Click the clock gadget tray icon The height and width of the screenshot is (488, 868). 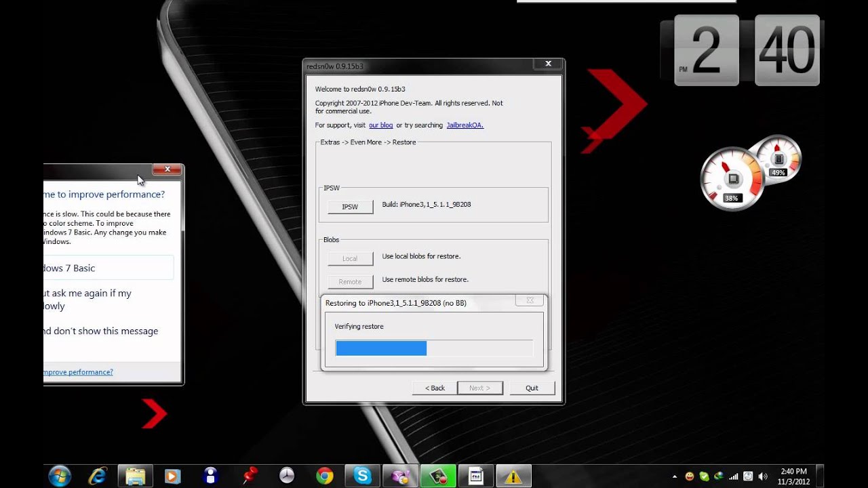(x=747, y=476)
